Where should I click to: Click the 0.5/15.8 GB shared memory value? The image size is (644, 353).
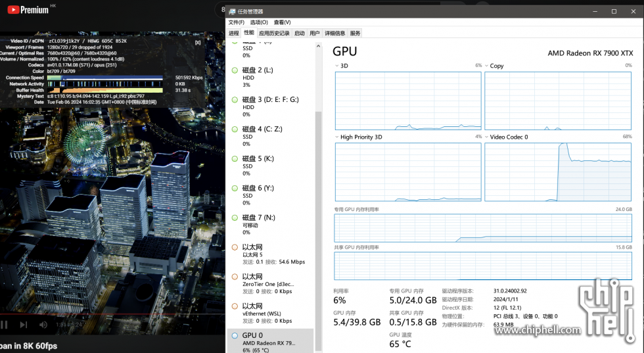(x=413, y=322)
